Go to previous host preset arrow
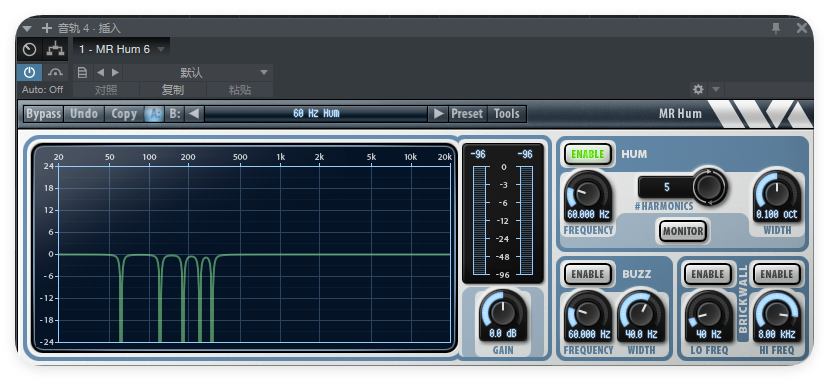The height and width of the screenshot is (381, 829). pos(100,72)
